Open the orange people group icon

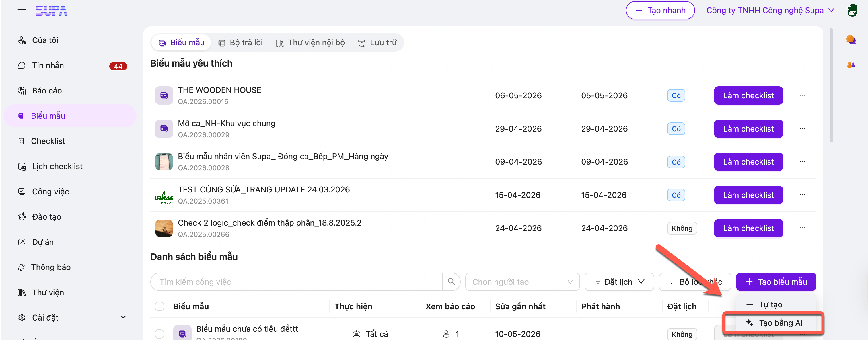(x=851, y=65)
